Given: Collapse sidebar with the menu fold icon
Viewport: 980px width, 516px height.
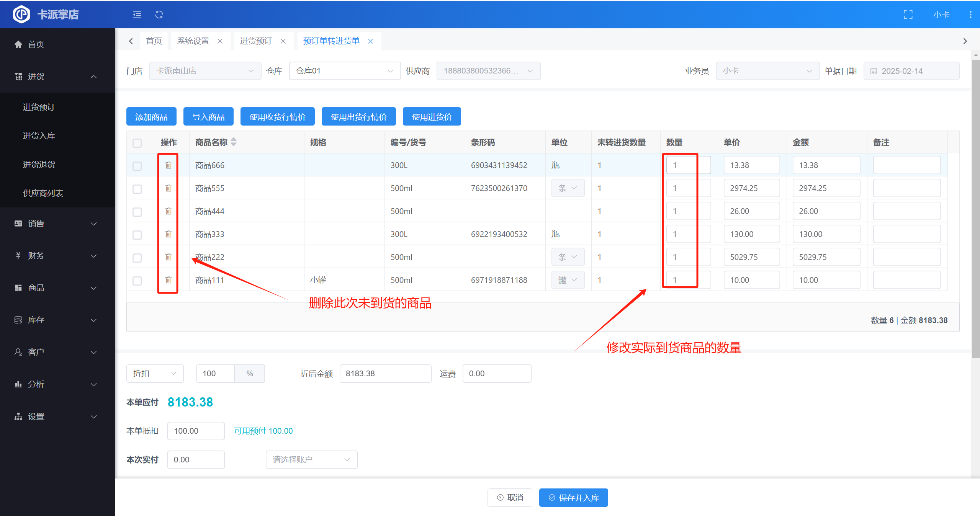Looking at the screenshot, I should (x=137, y=15).
